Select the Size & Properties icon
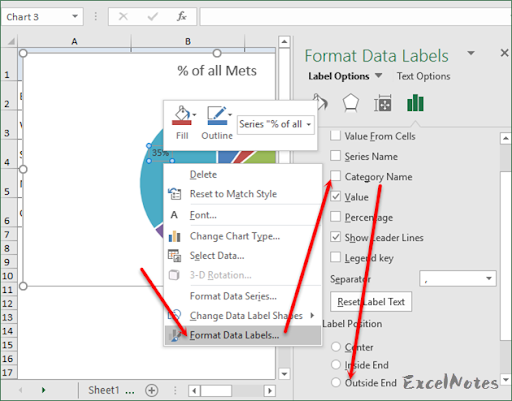The height and width of the screenshot is (401, 512). click(x=383, y=103)
